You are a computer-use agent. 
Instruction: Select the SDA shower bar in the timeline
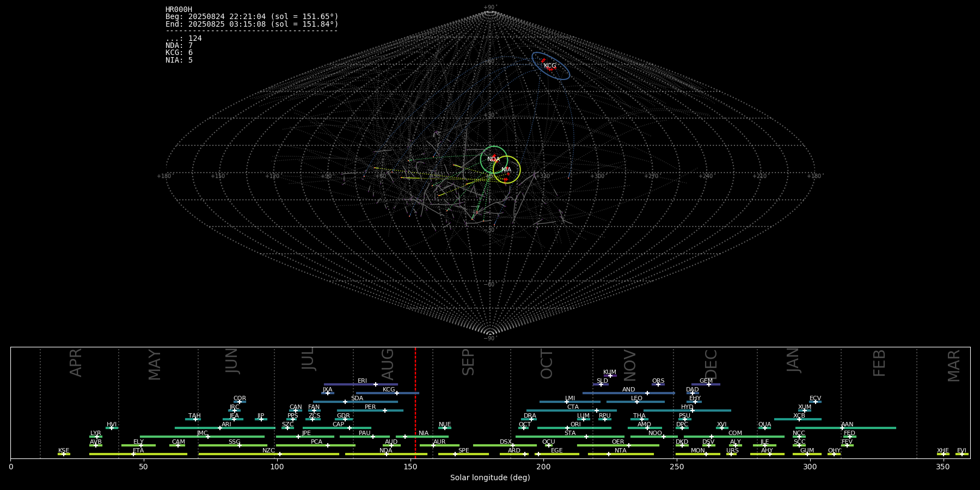356,402
